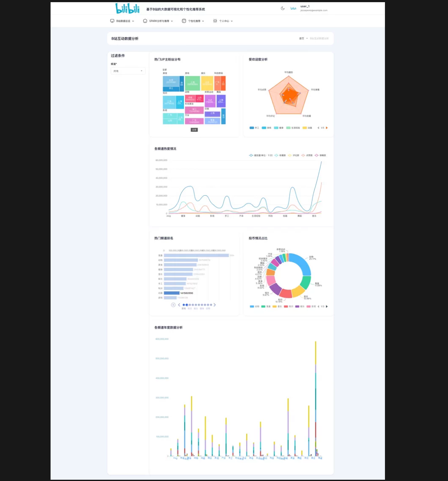This screenshot has width=448, height=481.
Task: Pause the ranking chart timeline playback
Action: coord(173,305)
